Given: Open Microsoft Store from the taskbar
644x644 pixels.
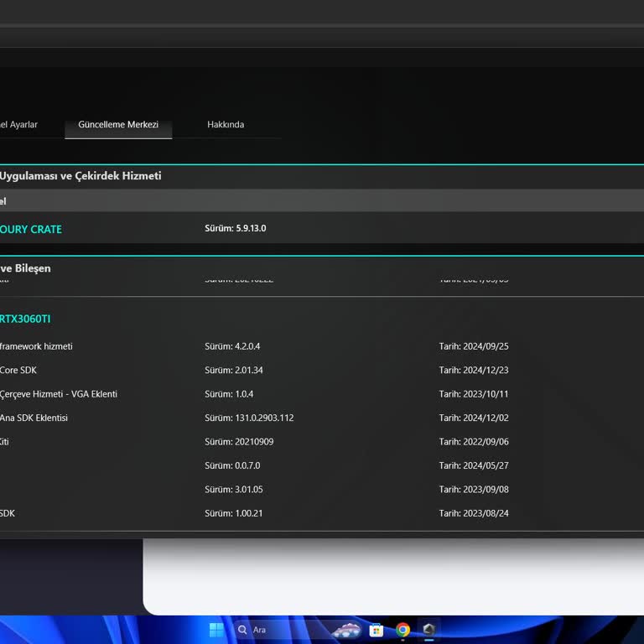Looking at the screenshot, I should point(376,630).
